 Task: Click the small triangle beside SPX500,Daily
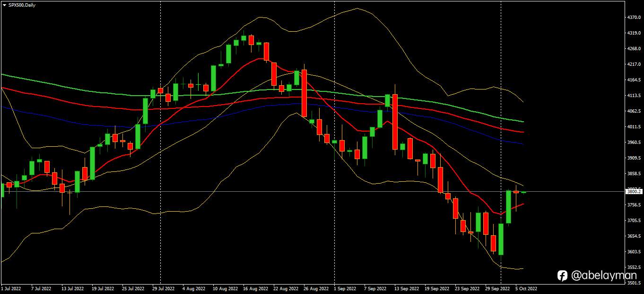(x=4, y=5)
